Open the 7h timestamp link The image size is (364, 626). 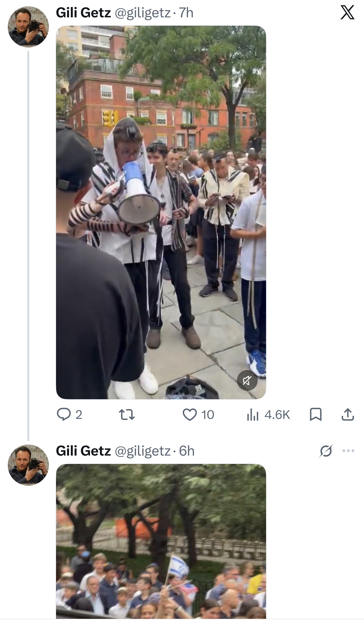[186, 13]
